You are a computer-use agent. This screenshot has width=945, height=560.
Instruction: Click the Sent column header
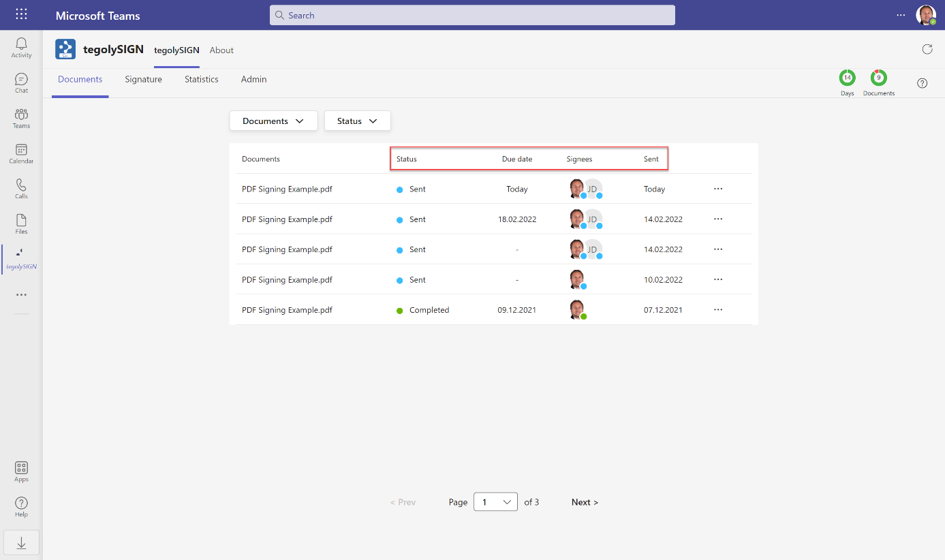tap(651, 159)
